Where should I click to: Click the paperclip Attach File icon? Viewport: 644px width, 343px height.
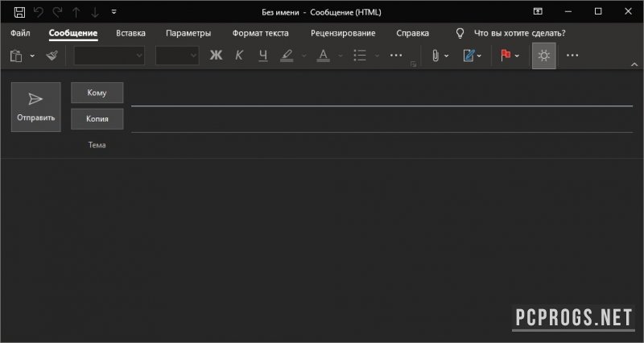(x=436, y=56)
